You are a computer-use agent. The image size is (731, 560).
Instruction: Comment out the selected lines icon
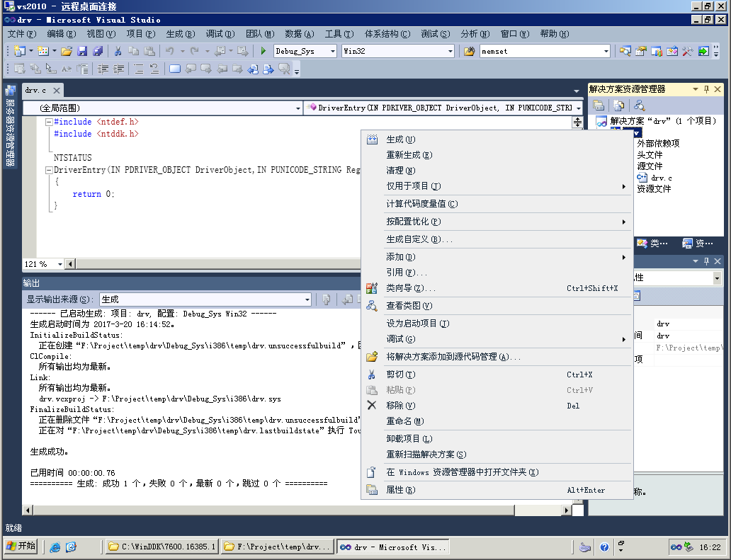139,69
